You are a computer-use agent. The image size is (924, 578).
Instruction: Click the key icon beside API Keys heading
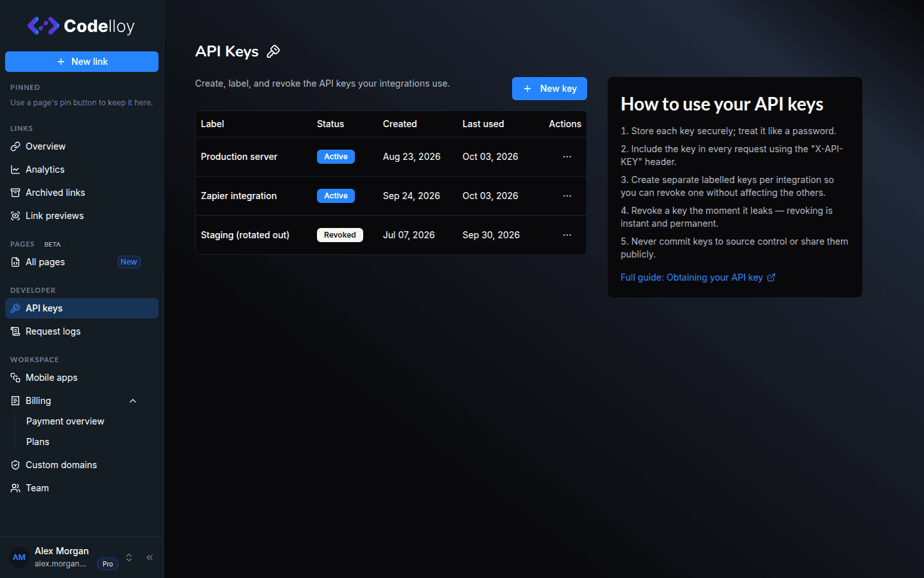[x=273, y=51]
